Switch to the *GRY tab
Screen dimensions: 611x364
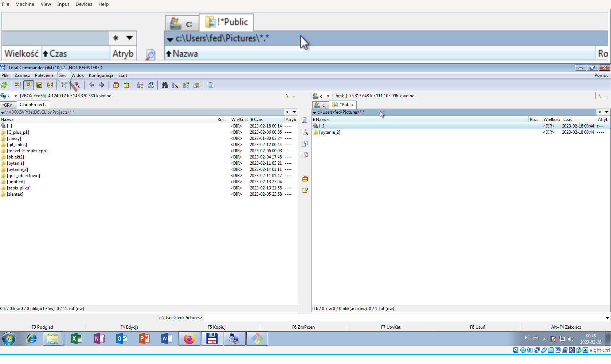click(x=7, y=105)
